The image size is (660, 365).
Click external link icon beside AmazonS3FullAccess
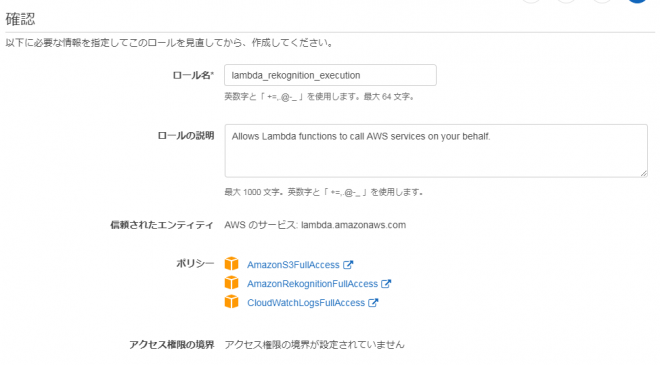click(348, 265)
